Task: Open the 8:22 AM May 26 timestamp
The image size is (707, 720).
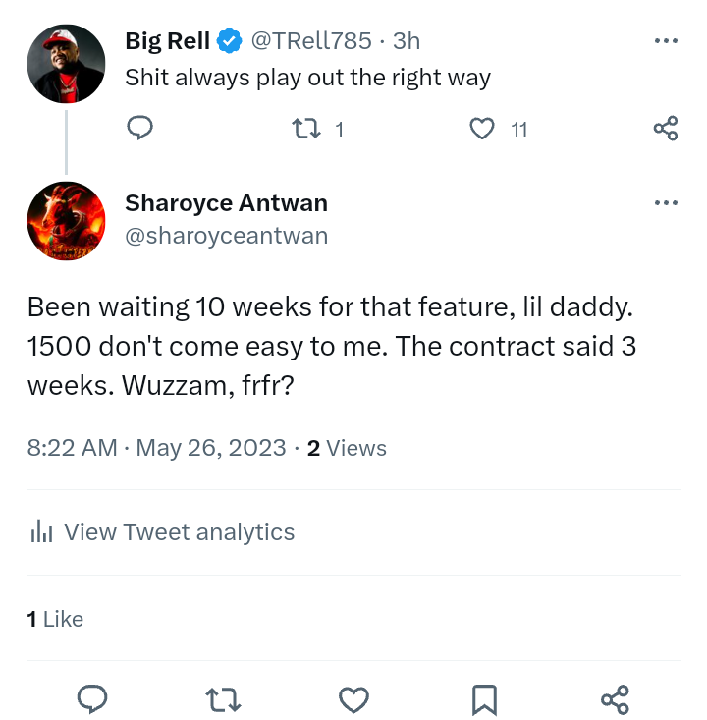Action: [x=157, y=448]
